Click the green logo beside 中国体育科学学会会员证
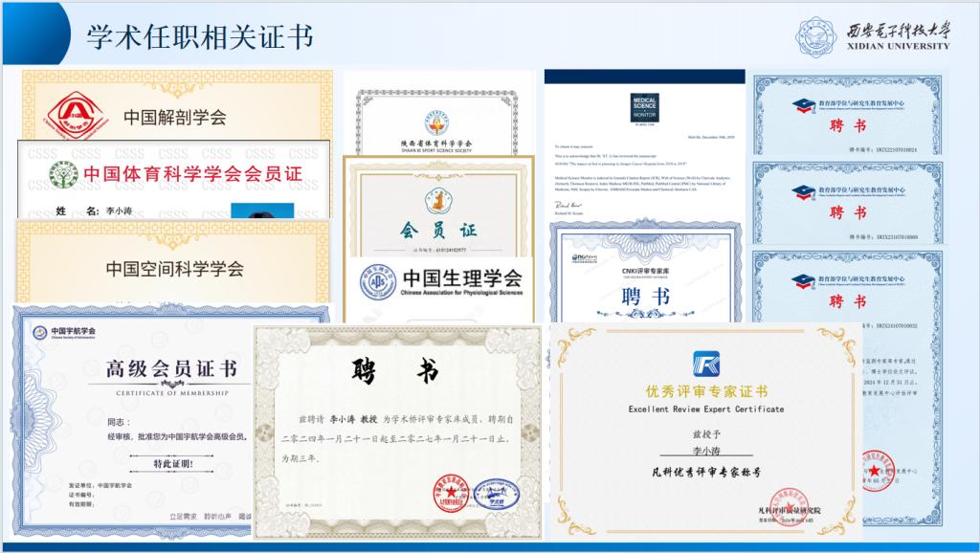Screen dimensions: 980x553 click(x=63, y=174)
